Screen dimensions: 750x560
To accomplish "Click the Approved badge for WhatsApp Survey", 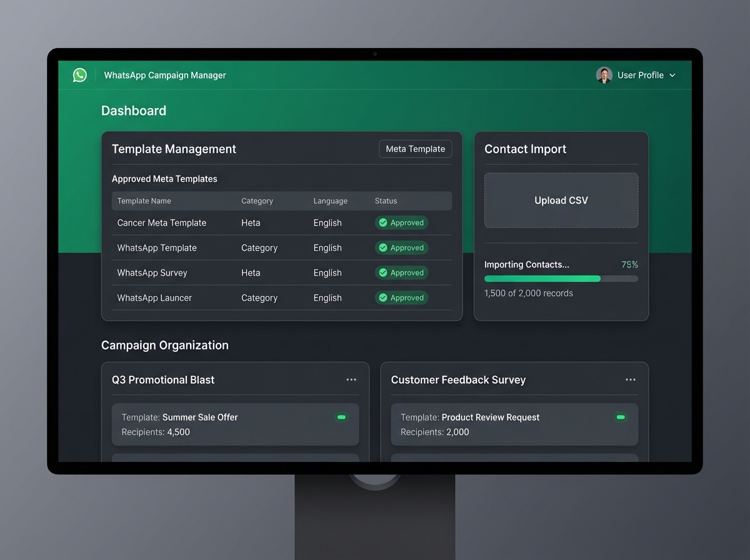I will tap(401, 272).
